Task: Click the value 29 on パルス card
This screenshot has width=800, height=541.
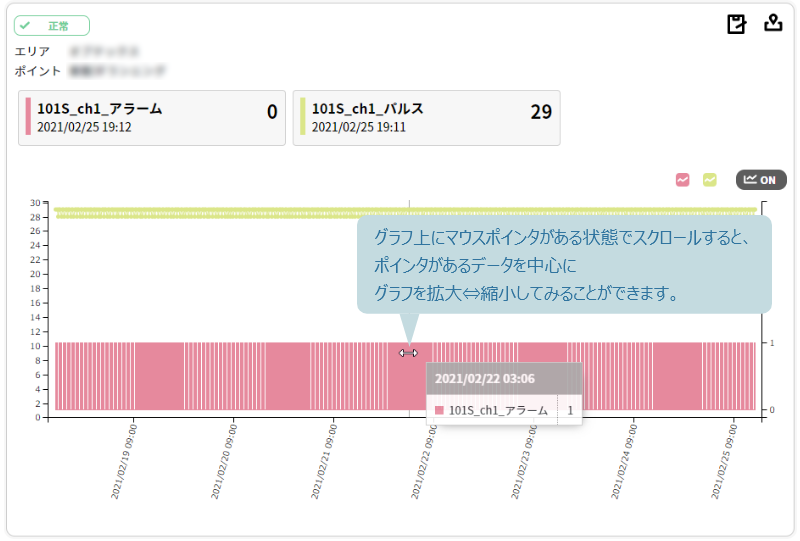Action: tap(541, 112)
